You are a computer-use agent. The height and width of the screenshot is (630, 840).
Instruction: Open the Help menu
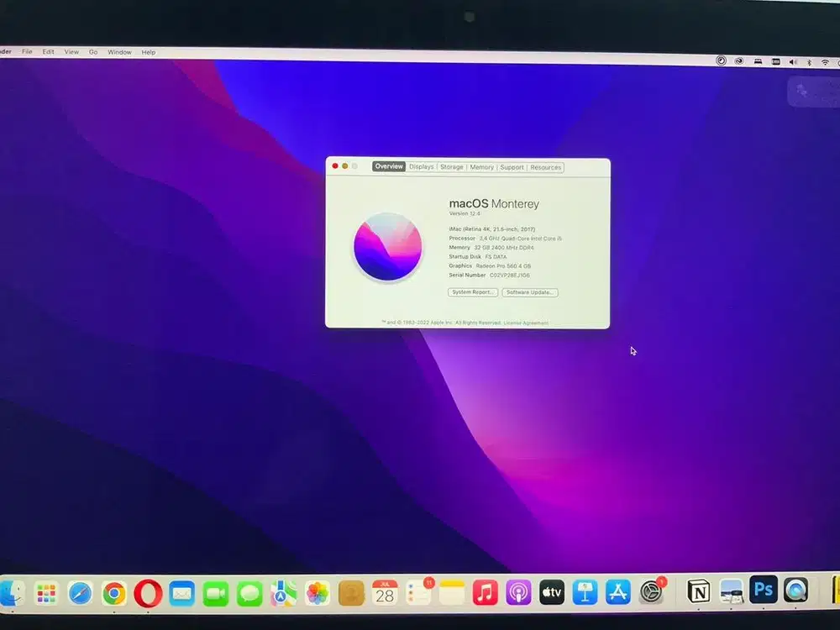[148, 52]
